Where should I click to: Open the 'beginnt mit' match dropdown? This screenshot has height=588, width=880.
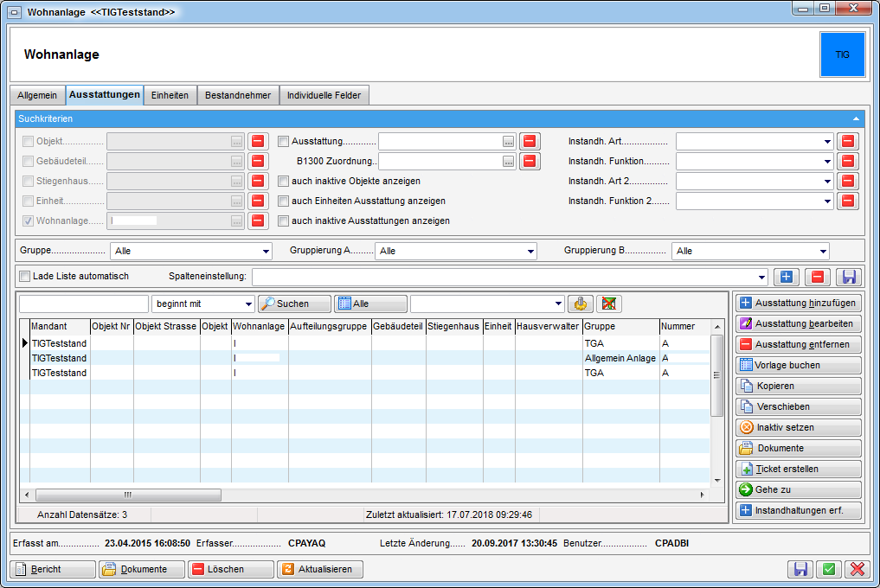coord(248,304)
